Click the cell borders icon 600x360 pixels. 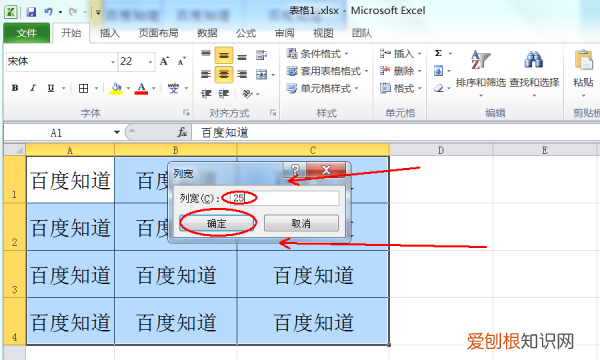(83, 88)
